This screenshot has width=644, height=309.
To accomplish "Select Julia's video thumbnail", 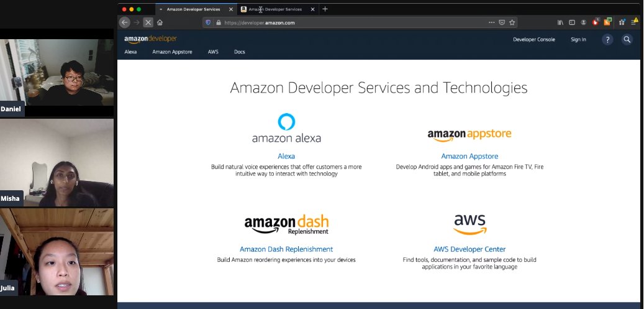I will point(57,252).
